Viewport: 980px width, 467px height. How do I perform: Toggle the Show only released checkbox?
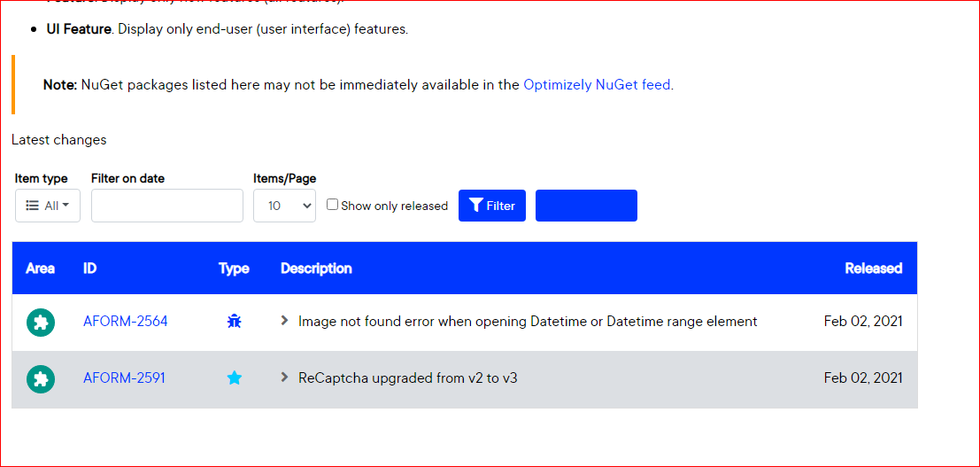pyautogui.click(x=333, y=205)
